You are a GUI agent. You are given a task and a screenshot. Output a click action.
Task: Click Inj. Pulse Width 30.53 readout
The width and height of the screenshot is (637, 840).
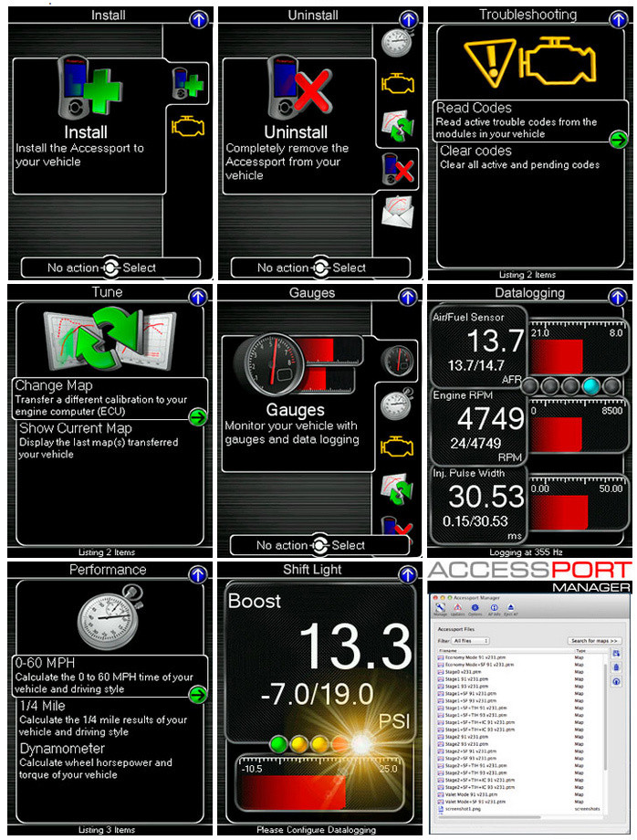coord(478,505)
